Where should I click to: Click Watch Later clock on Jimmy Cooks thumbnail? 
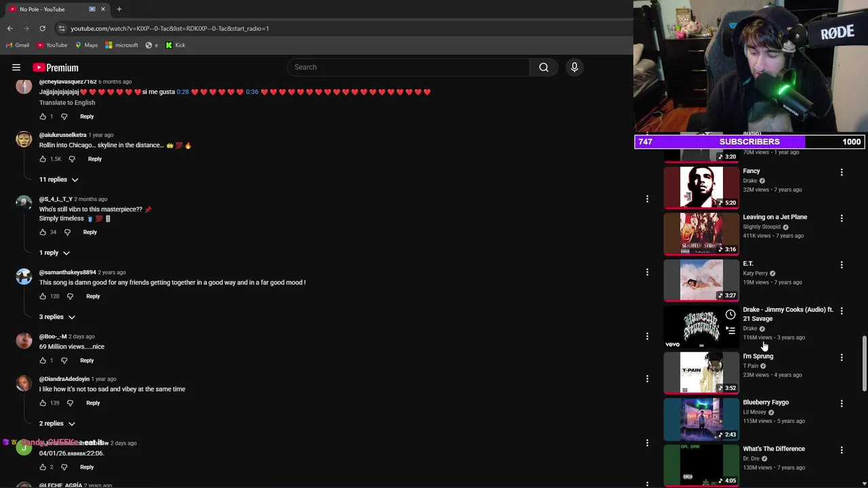coord(730,314)
